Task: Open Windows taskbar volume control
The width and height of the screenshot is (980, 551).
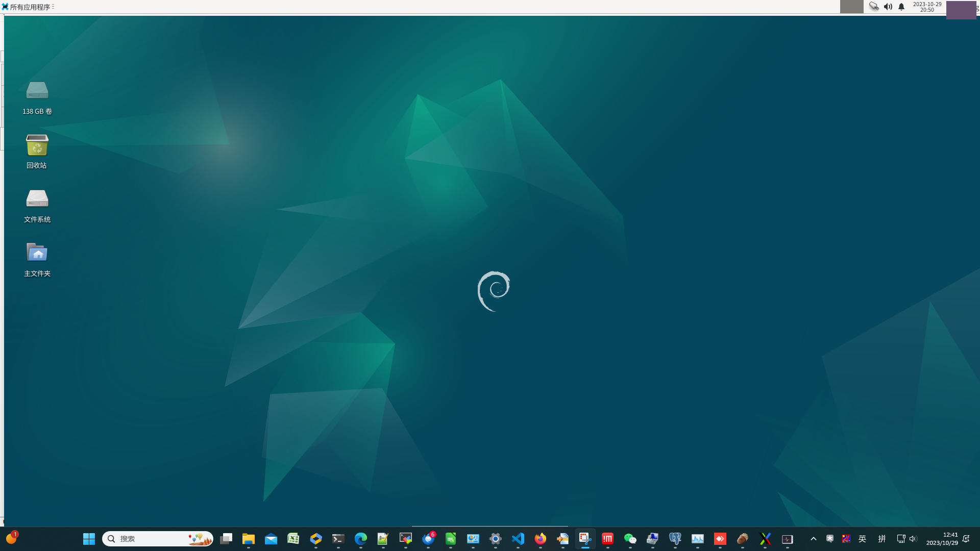Action: [913, 539]
